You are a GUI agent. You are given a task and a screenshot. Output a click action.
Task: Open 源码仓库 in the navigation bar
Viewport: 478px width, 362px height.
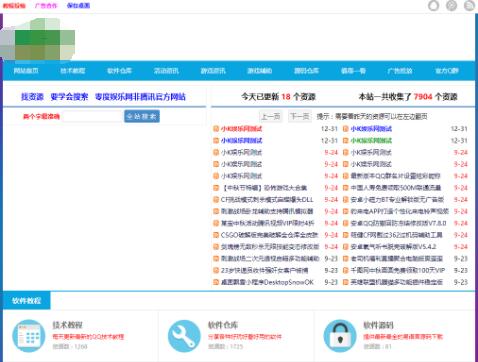pos(306,71)
